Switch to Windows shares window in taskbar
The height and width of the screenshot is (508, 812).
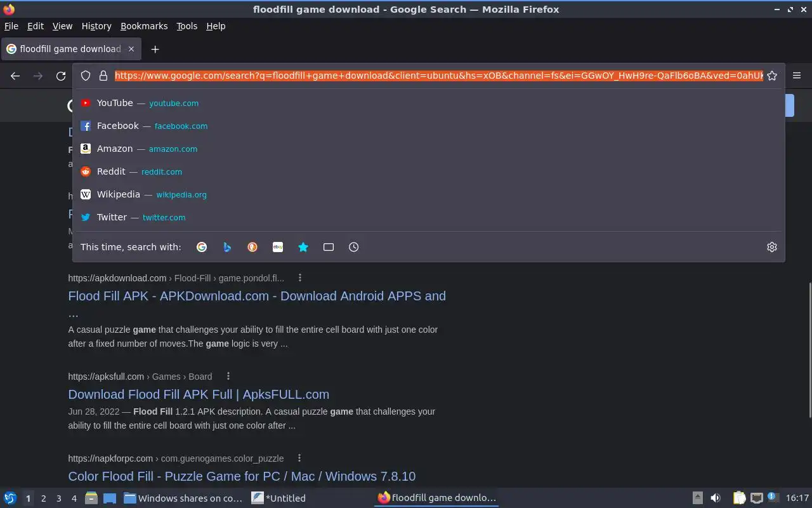coord(183,498)
